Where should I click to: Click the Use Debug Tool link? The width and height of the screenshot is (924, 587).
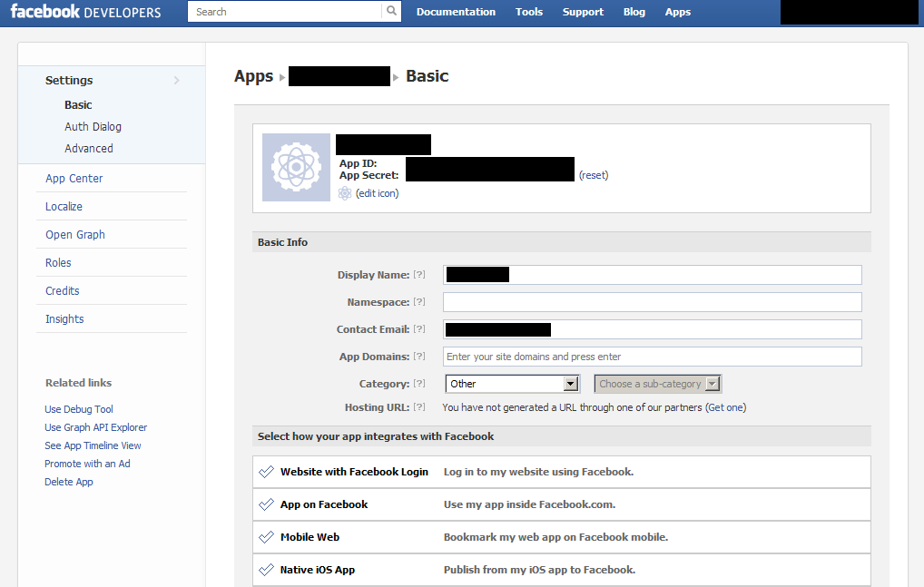[x=79, y=409]
